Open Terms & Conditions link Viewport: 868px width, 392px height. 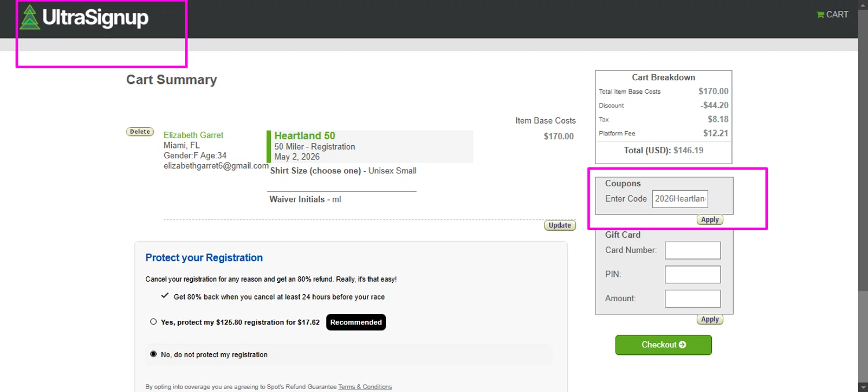(365, 387)
